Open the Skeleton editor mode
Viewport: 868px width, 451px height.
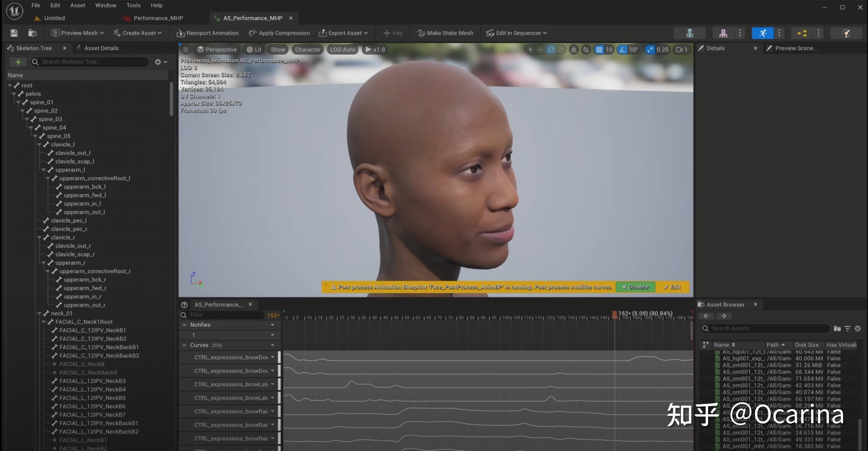tap(690, 33)
